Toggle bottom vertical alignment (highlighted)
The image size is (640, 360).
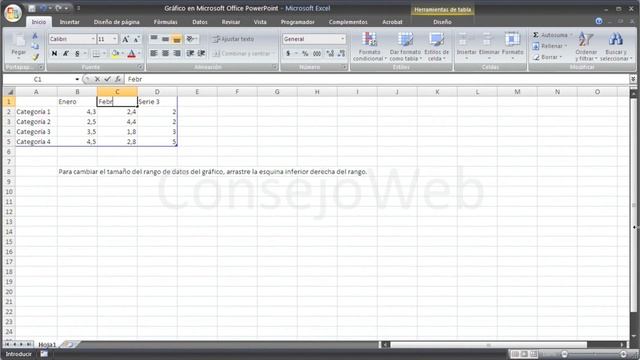177,39
